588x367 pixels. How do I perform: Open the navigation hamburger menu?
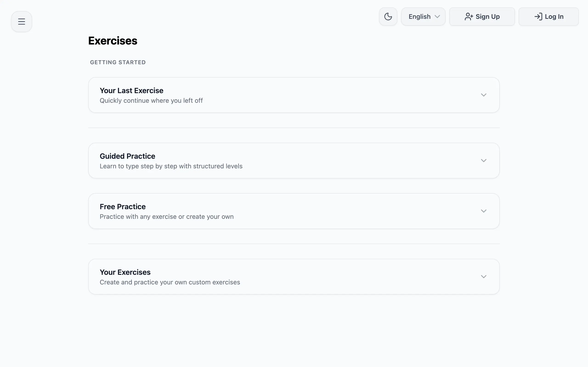(21, 21)
